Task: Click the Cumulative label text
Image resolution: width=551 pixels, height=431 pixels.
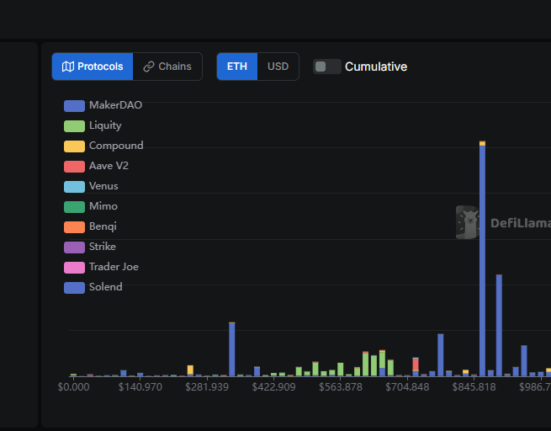Action: pyautogui.click(x=376, y=67)
